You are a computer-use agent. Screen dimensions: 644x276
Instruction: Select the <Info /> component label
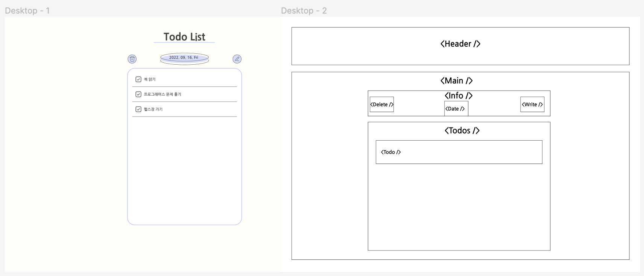pos(459,96)
